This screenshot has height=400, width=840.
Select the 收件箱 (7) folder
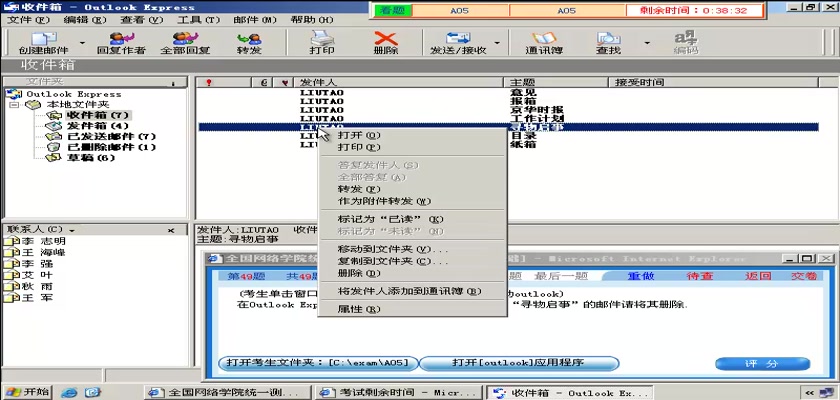pos(98,115)
